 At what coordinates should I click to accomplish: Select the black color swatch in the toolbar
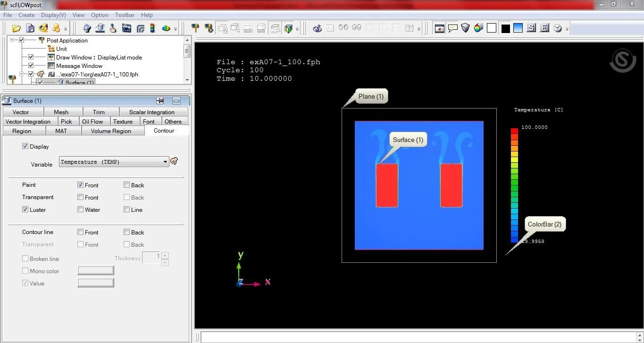coord(505,28)
